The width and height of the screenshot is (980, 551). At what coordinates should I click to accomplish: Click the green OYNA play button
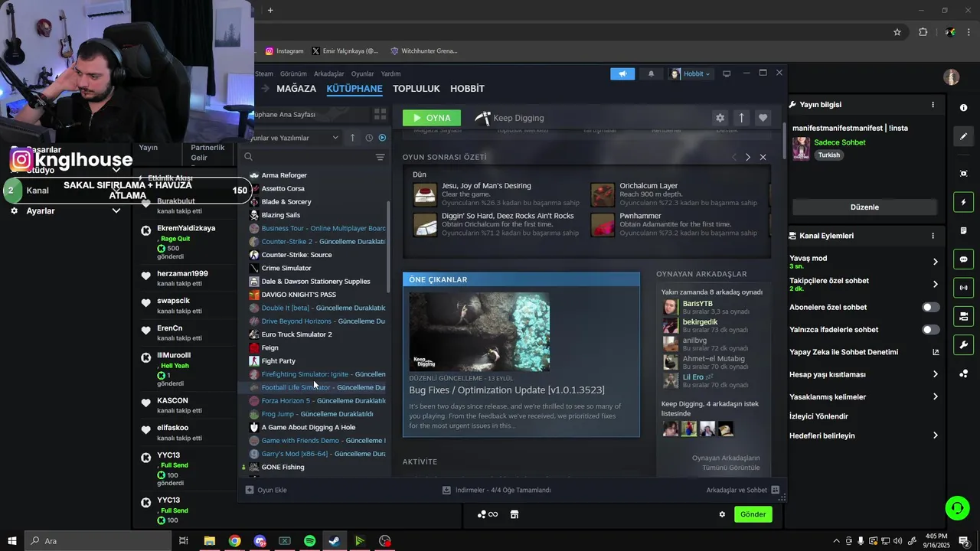pos(432,118)
